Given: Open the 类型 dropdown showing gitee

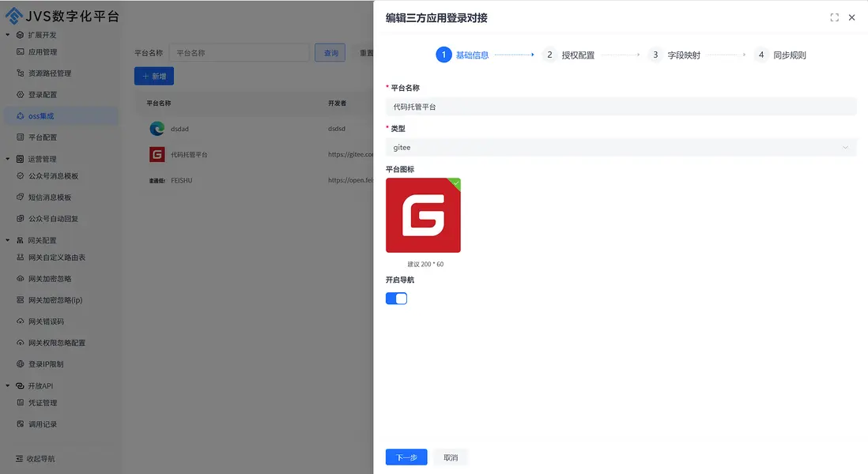Looking at the screenshot, I should [x=621, y=147].
